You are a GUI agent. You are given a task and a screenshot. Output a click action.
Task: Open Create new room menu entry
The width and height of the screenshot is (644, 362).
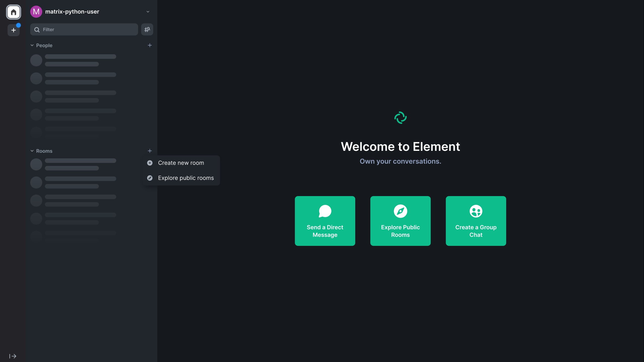(181, 163)
